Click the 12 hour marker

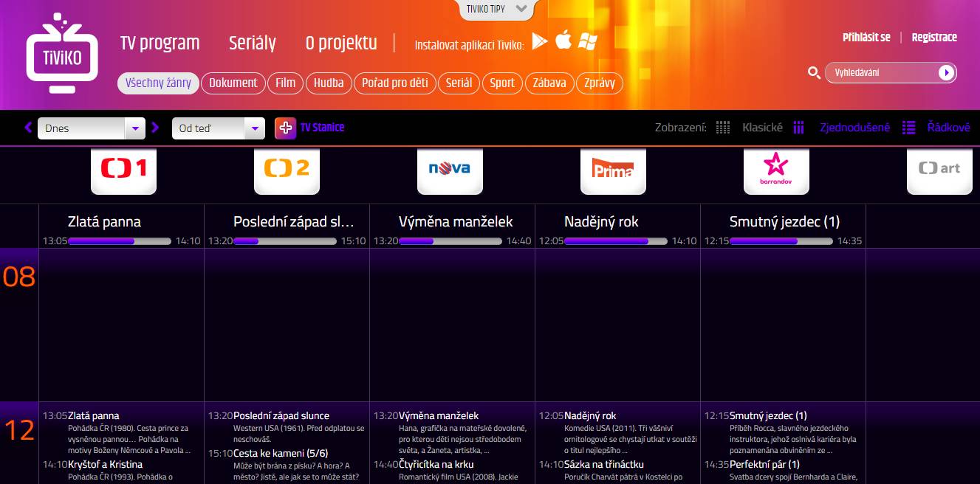[x=19, y=430]
